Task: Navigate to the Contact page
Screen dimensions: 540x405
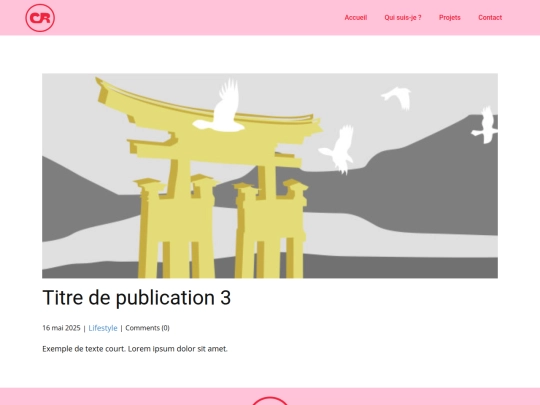Action: coord(490,18)
